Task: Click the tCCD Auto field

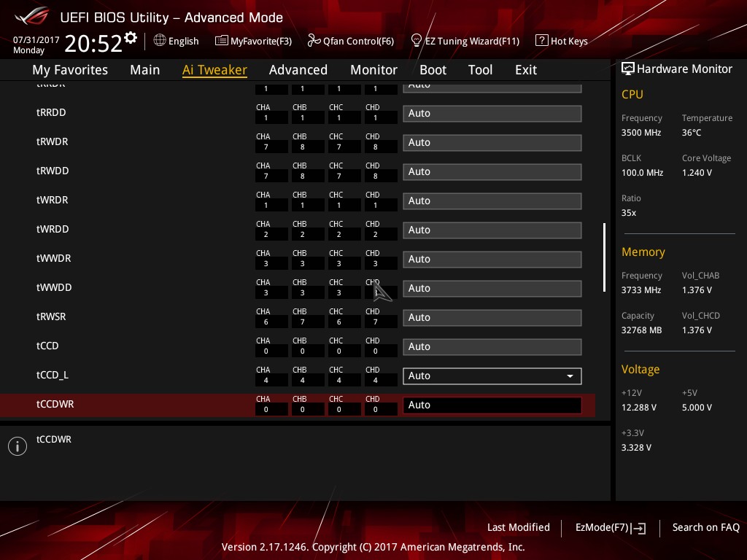Action: tap(492, 346)
